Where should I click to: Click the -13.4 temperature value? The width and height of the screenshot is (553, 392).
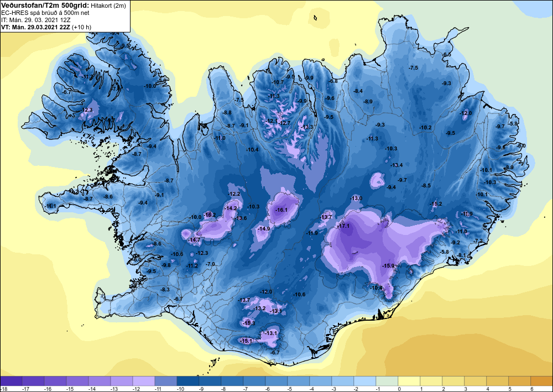(x=397, y=165)
